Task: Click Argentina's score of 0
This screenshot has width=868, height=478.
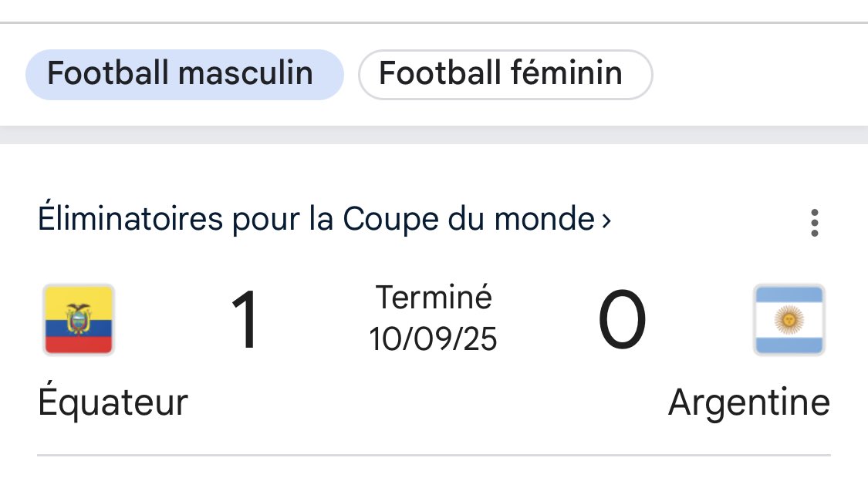Action: 622,320
